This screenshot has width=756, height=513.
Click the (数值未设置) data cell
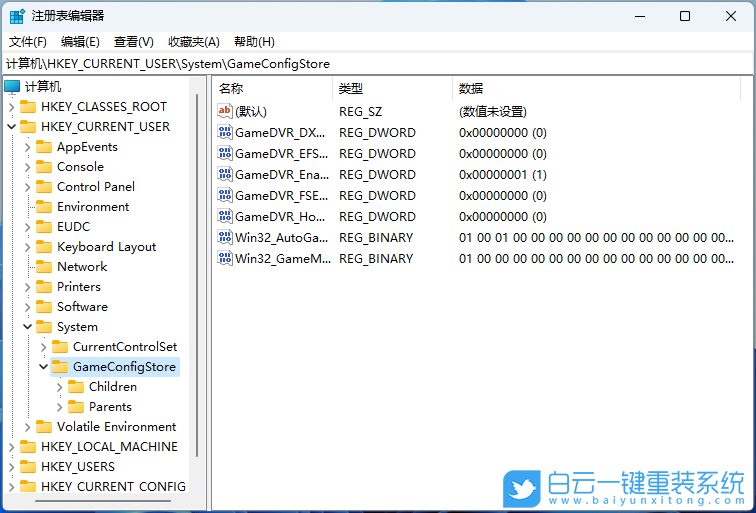(x=493, y=112)
